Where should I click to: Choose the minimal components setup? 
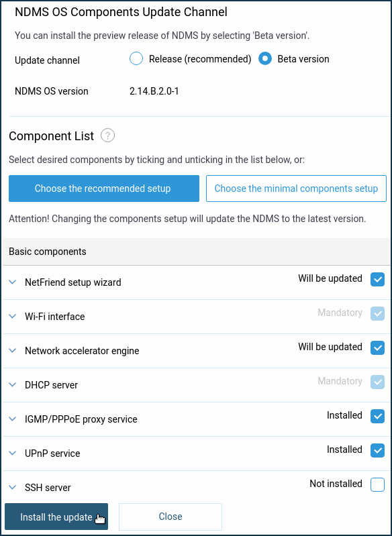pyautogui.click(x=296, y=189)
